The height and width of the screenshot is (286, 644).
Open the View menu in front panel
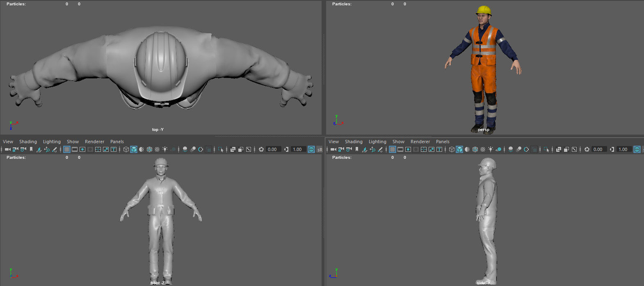click(8, 142)
